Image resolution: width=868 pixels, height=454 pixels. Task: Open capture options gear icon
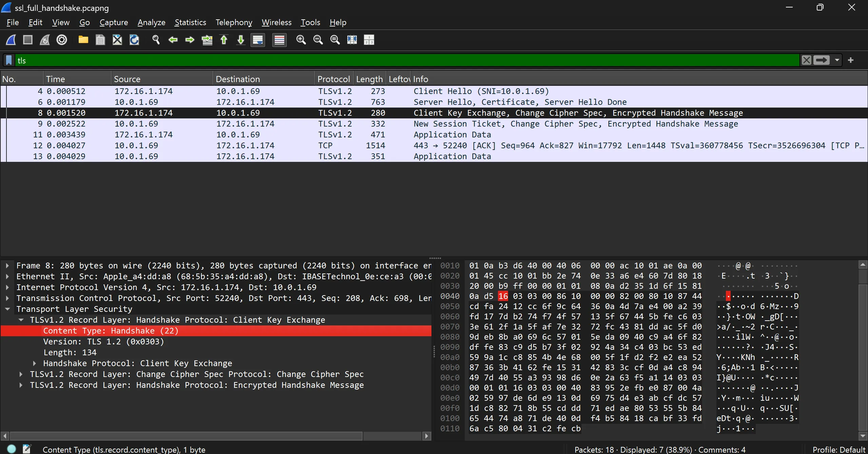[62, 40]
